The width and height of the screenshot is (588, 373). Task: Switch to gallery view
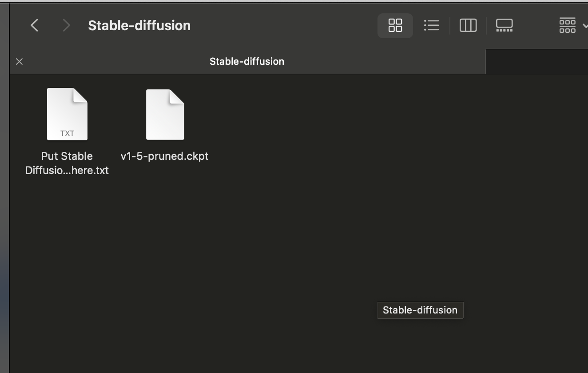click(504, 25)
